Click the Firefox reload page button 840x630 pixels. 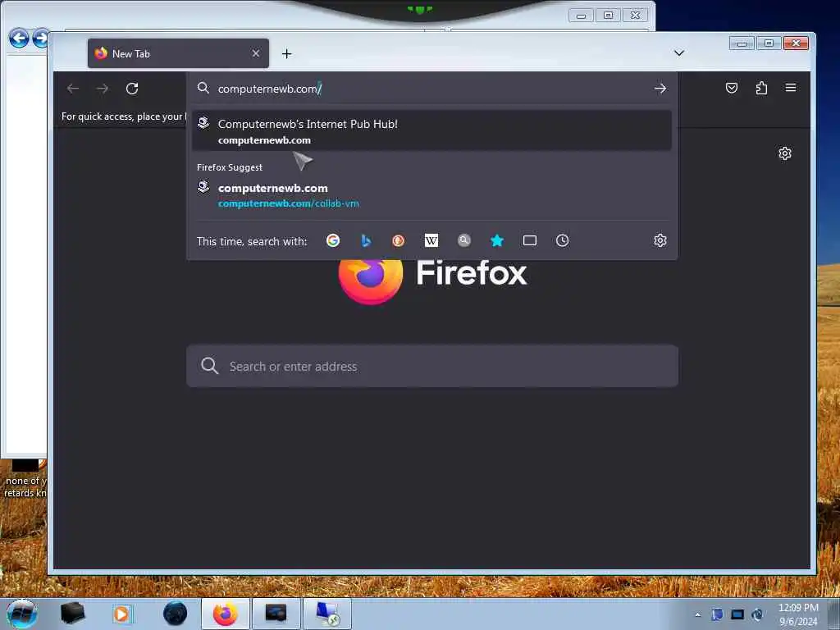point(132,89)
